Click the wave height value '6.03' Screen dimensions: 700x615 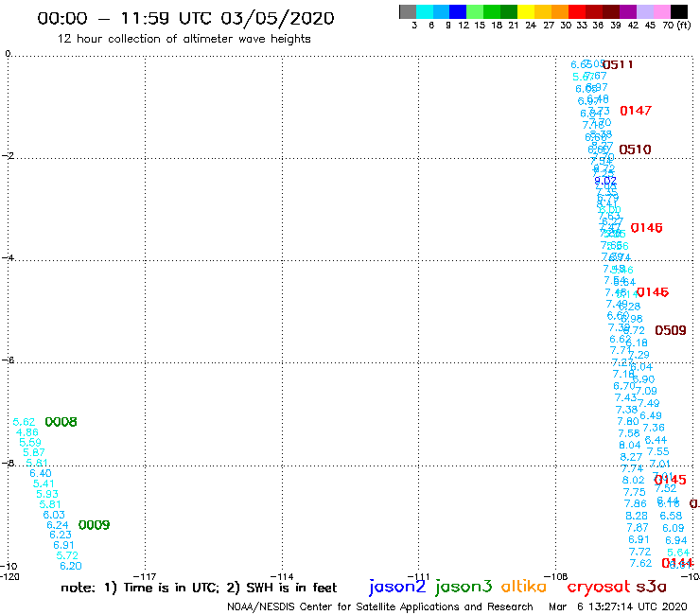point(54,515)
